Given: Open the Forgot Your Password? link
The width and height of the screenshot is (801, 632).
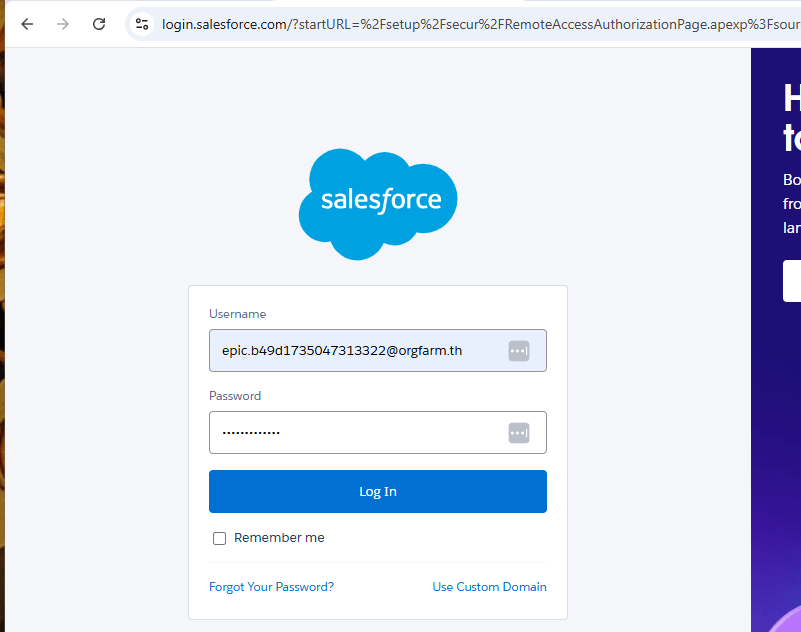Looking at the screenshot, I should (271, 587).
